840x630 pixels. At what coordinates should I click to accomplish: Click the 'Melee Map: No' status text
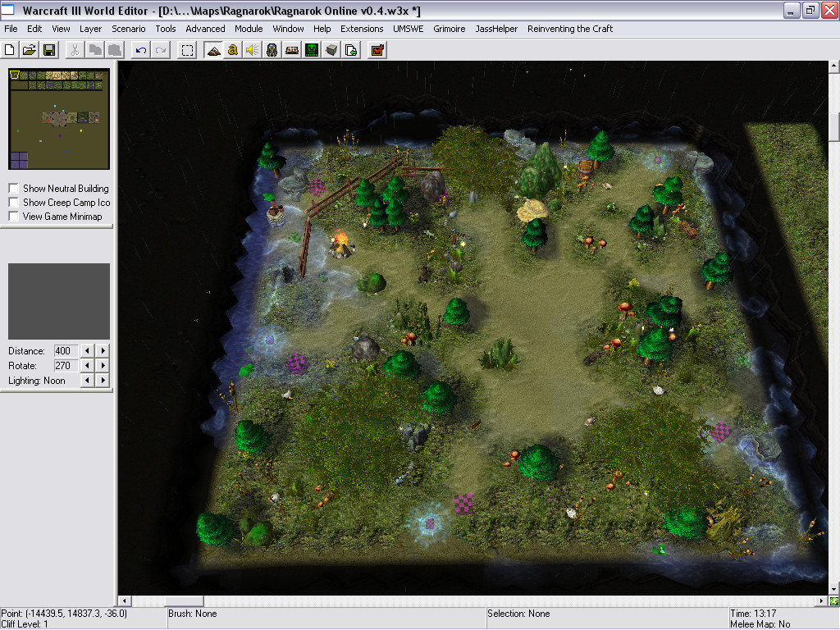click(760, 624)
